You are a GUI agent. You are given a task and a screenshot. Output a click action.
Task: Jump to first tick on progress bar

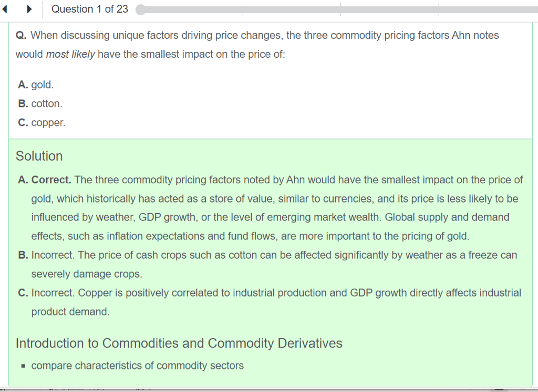[x=242, y=9]
